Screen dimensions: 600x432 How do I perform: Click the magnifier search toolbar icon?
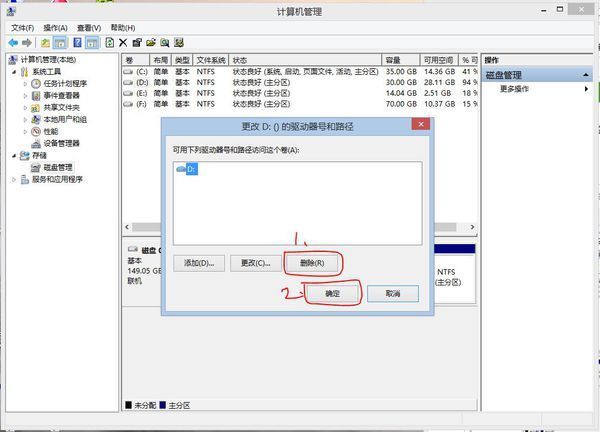(165, 42)
